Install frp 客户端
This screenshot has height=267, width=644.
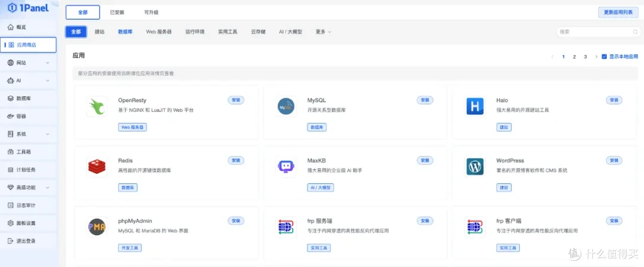point(614,220)
